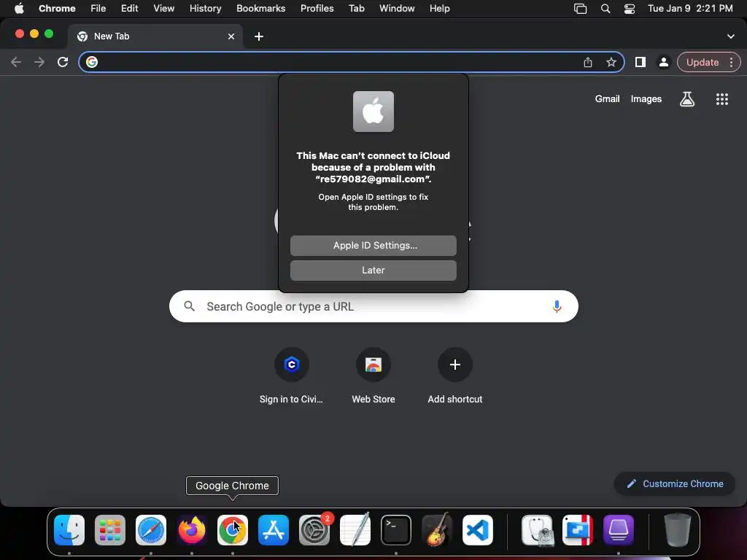Viewport: 747px width, 560px height.
Task: Open the Trash in the Dock
Action: click(x=678, y=530)
